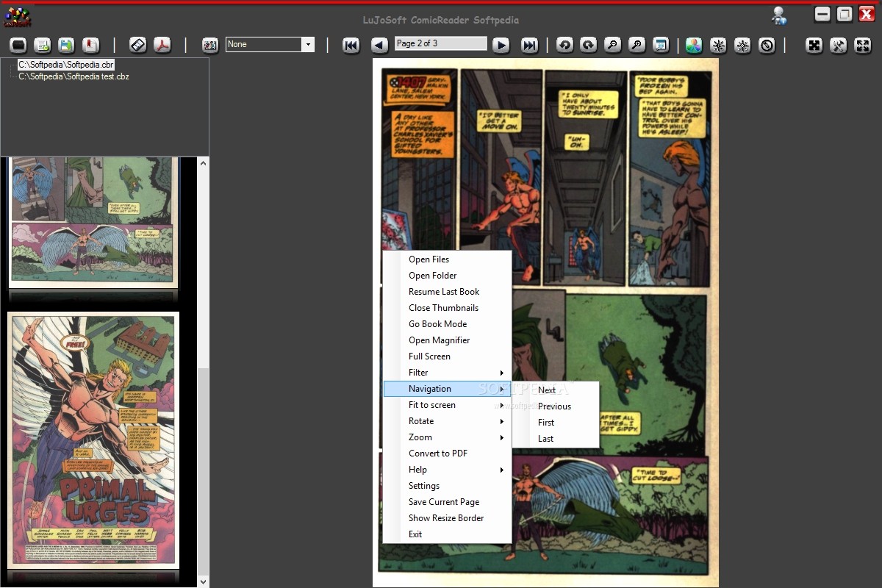Choose First in Navigation submenu
Screen dimensions: 882x588
click(x=556, y=423)
